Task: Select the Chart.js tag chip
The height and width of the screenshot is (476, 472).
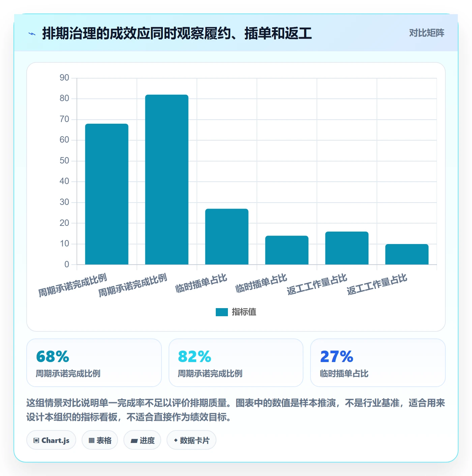Action: 51,440
